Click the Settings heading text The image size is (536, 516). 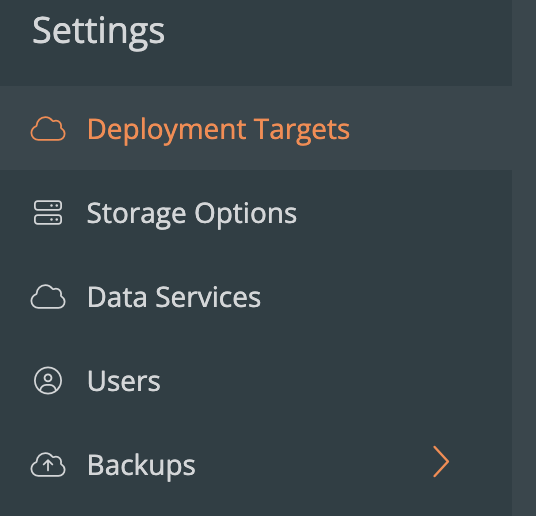pyautogui.click(x=98, y=32)
